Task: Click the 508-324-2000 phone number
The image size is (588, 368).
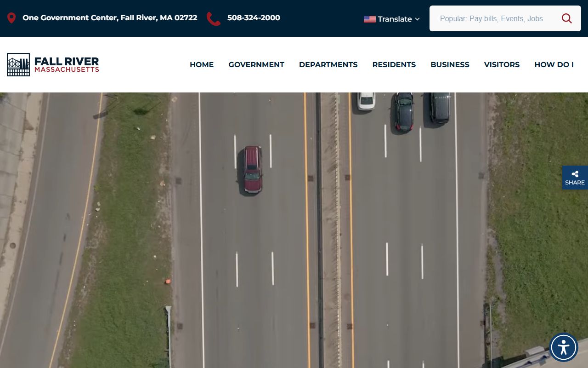Action: 254,18
